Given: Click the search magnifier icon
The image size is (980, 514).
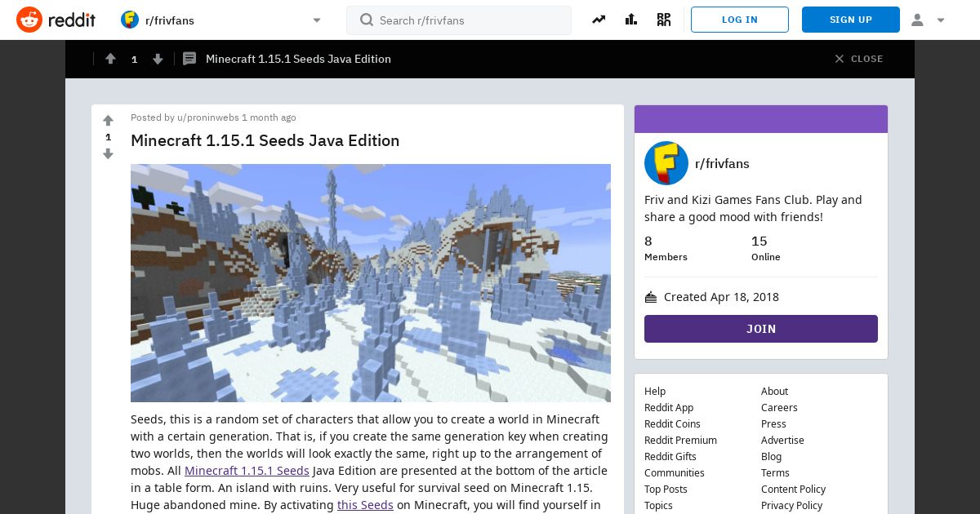Looking at the screenshot, I should (367, 20).
